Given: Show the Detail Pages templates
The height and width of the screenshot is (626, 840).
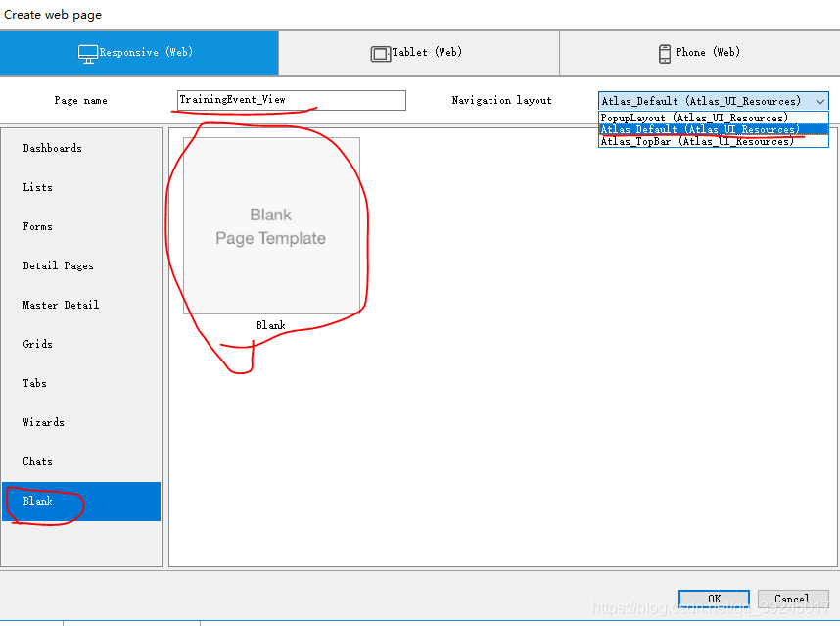Looking at the screenshot, I should 59,266.
